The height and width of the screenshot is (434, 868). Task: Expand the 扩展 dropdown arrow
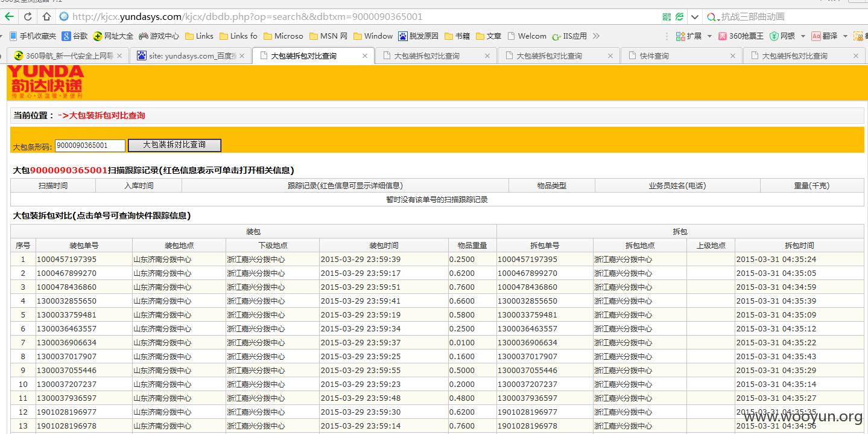[x=709, y=37]
